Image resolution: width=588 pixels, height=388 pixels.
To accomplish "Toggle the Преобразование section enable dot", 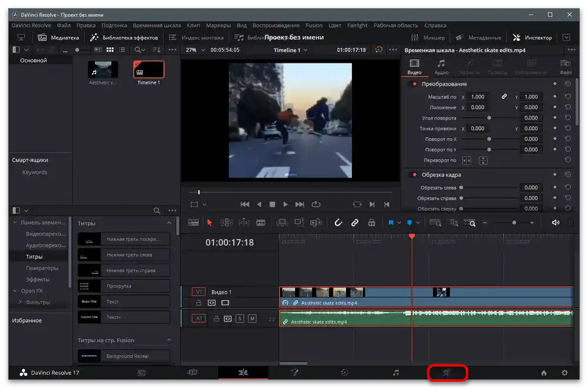I will pyautogui.click(x=414, y=84).
